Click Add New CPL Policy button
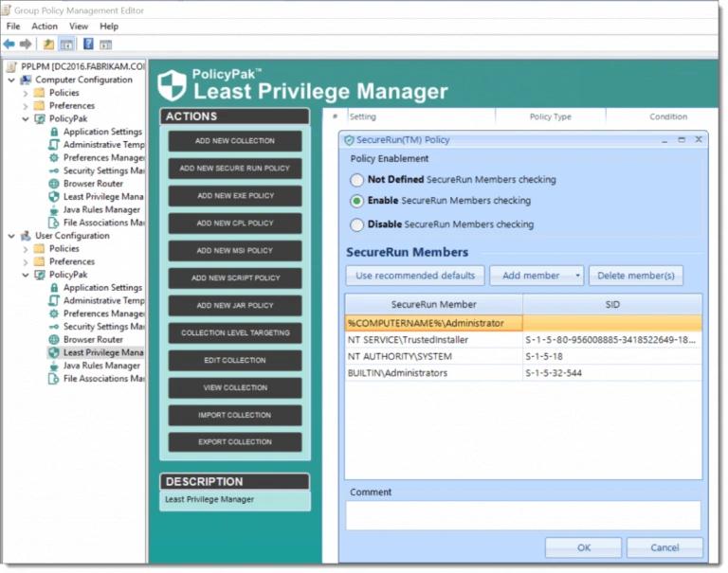Viewport: 728px width, 573px height. (235, 224)
